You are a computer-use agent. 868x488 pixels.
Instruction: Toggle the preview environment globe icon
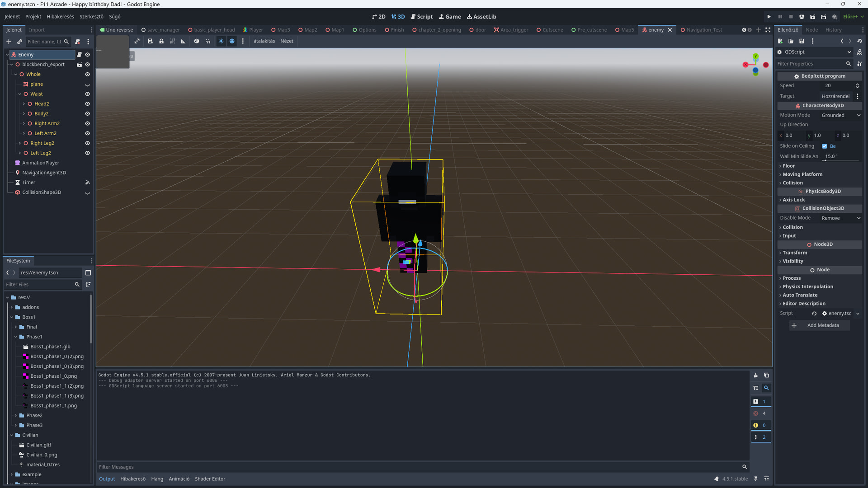[232, 41]
